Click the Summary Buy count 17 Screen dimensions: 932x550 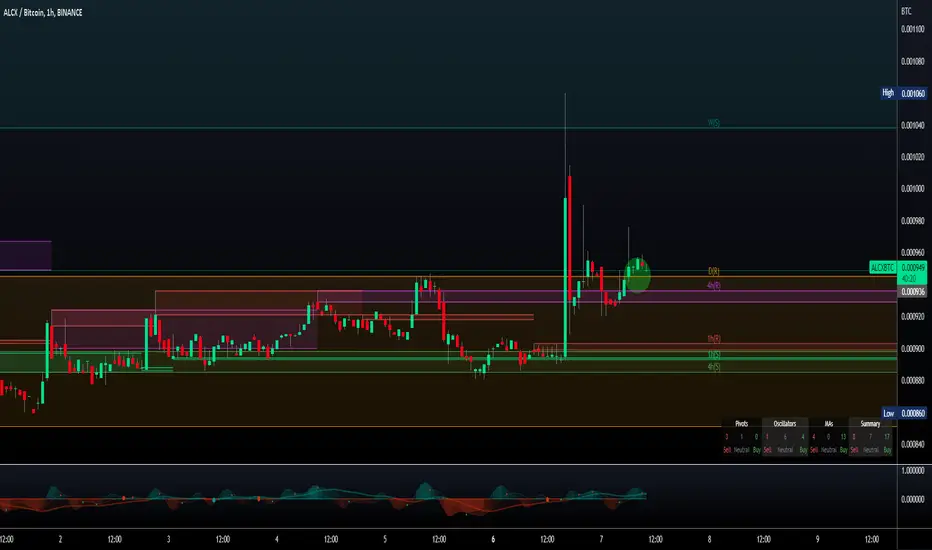[x=887, y=437]
